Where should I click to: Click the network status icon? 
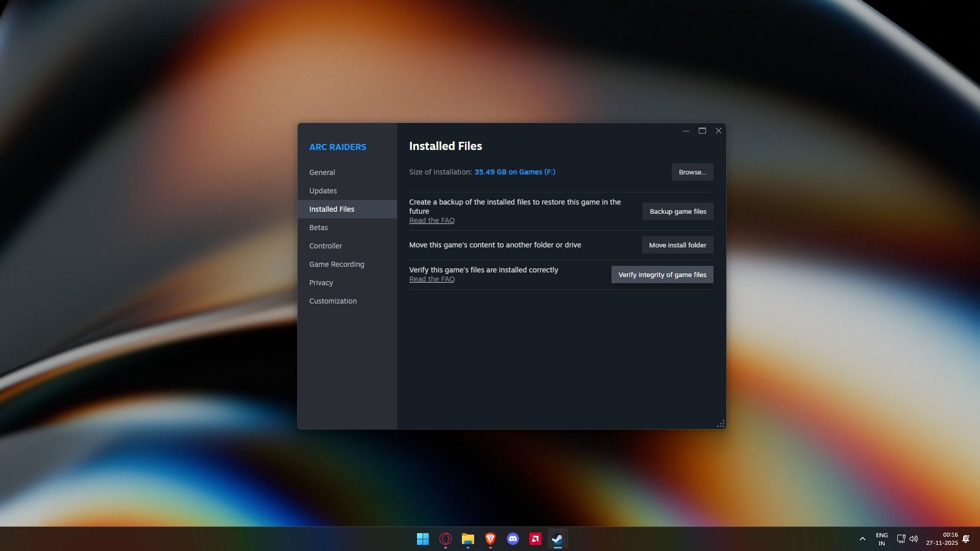point(899,538)
